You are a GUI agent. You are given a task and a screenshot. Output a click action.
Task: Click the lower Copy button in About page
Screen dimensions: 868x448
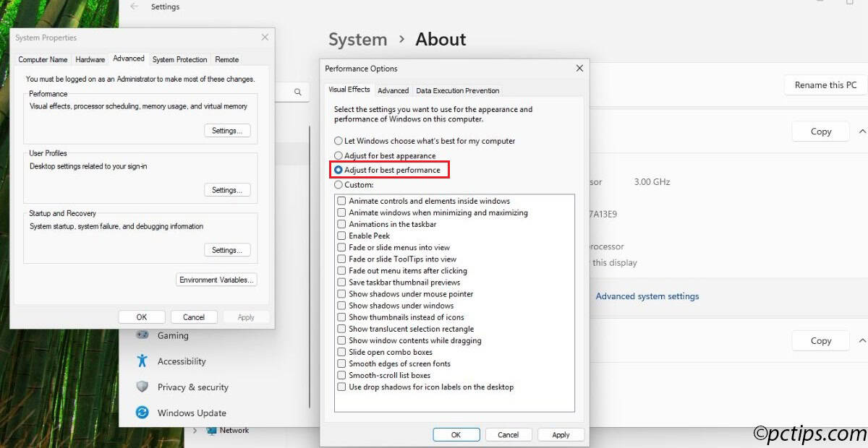point(821,340)
